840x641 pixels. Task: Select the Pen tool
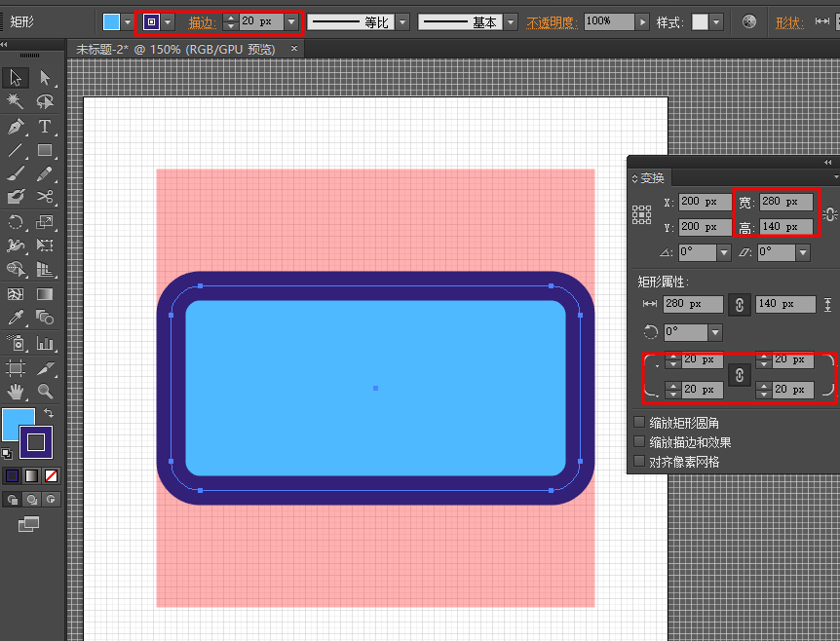(15, 127)
